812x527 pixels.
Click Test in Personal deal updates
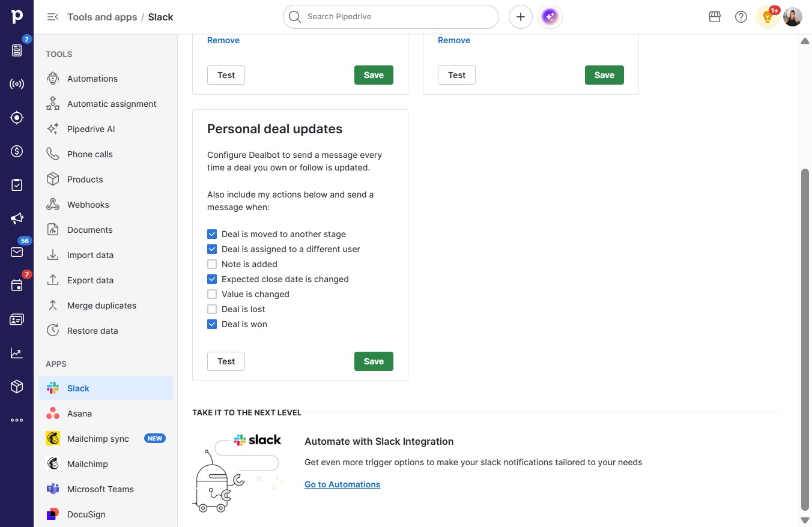[x=226, y=361]
